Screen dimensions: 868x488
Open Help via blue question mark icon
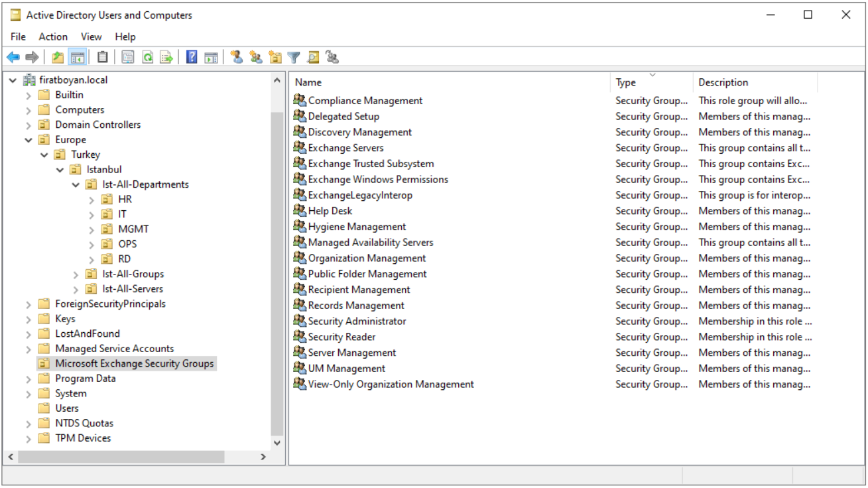click(192, 58)
